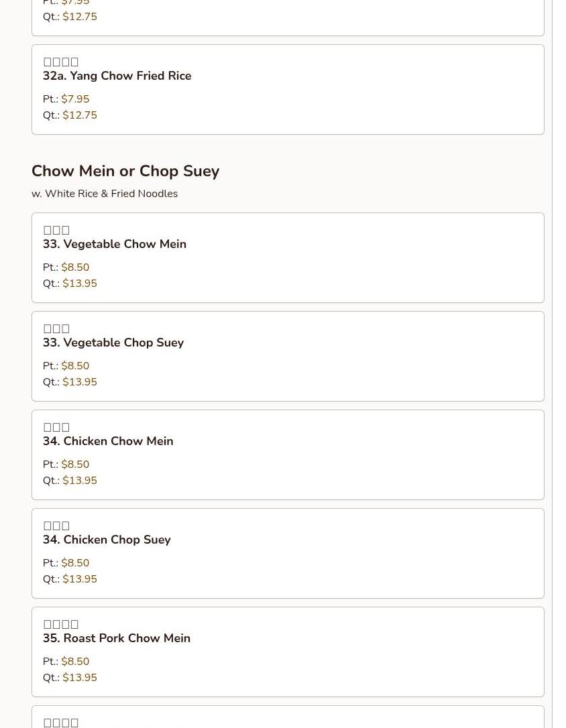566x728 pixels.
Task: Click quart price $12.75 for Yang Chow Fried Rice
Action: 80,115
